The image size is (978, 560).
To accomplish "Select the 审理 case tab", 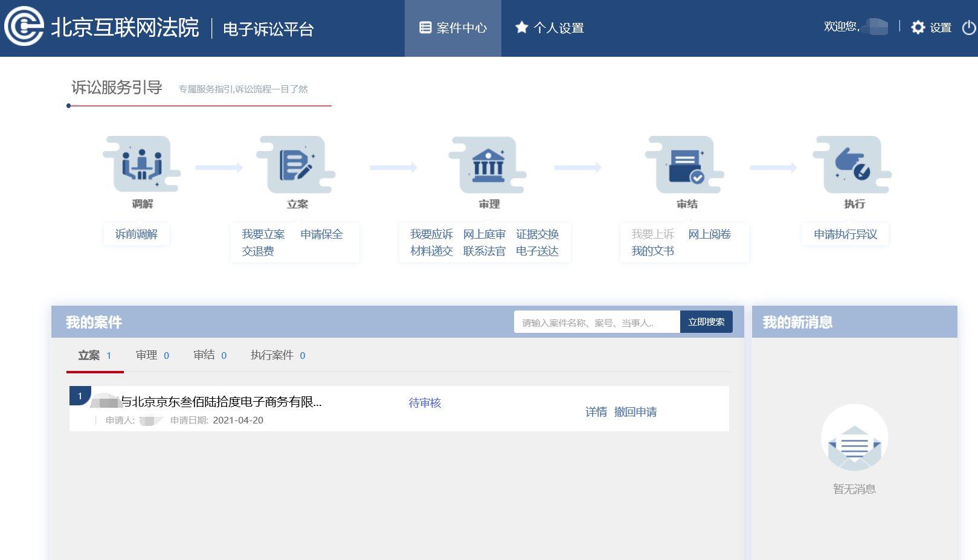I will 152,356.
